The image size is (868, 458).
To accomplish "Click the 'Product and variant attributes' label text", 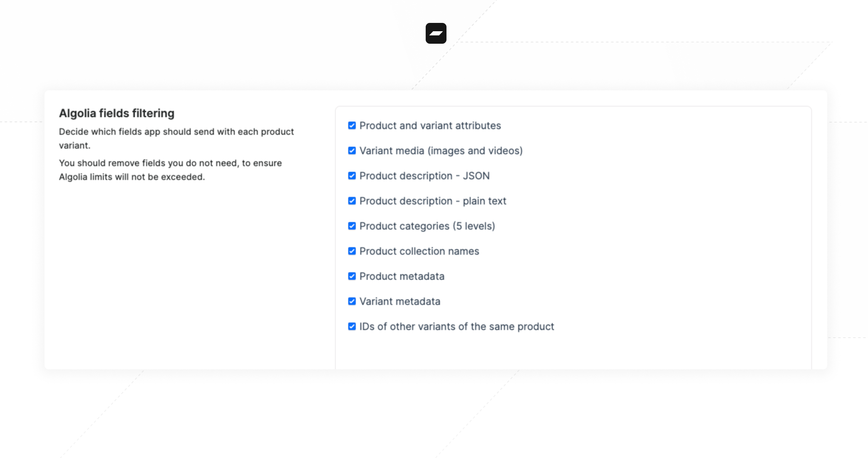I will 430,125.
